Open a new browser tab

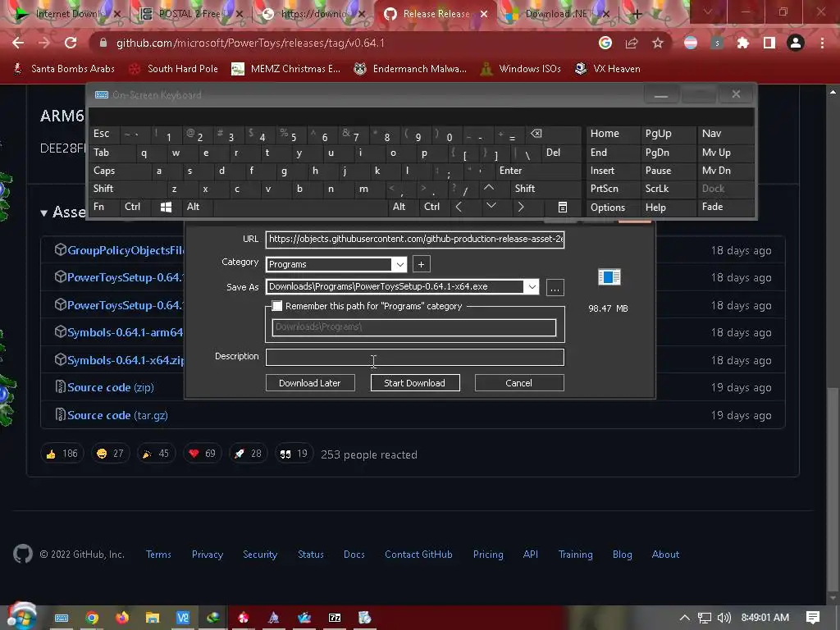pyautogui.click(x=637, y=14)
